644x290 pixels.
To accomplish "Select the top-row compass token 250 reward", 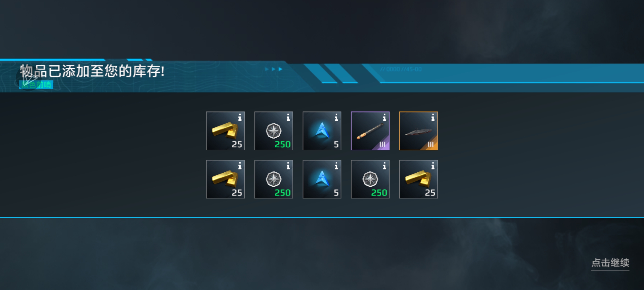I will click(x=273, y=131).
